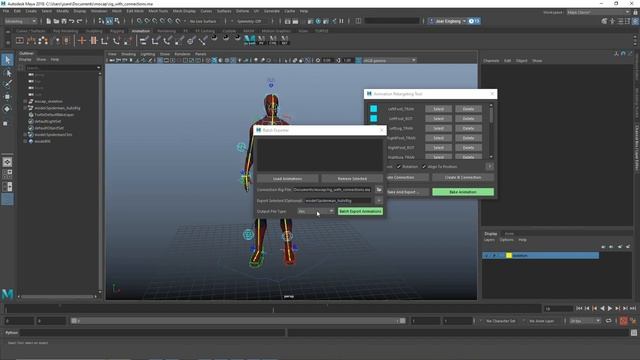Click the cyan swatch beside LeftFoot_TRAN
Viewport: 640px width, 360px height.
tap(373, 109)
